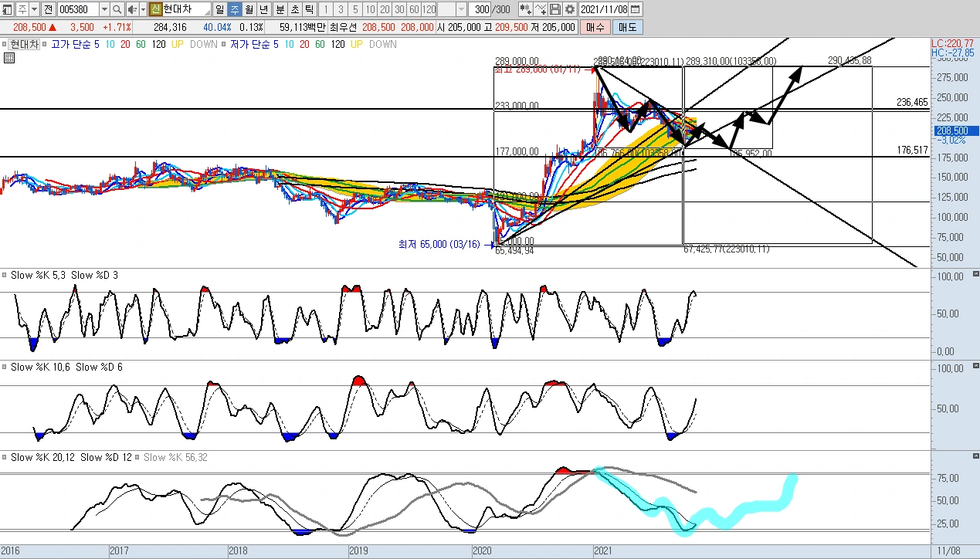Close the Slow %K 10,6 indicator panel

coord(975,366)
